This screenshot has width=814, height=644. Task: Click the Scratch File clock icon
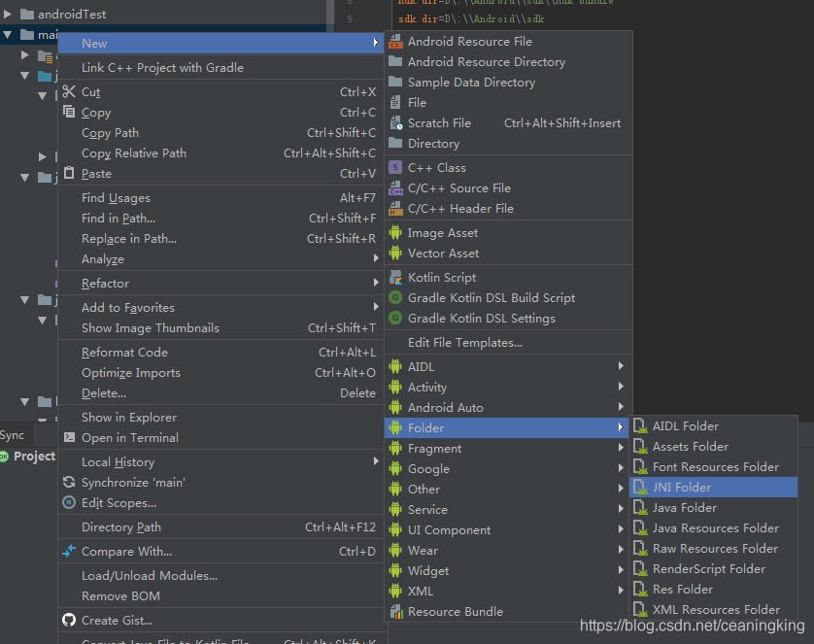click(x=396, y=123)
